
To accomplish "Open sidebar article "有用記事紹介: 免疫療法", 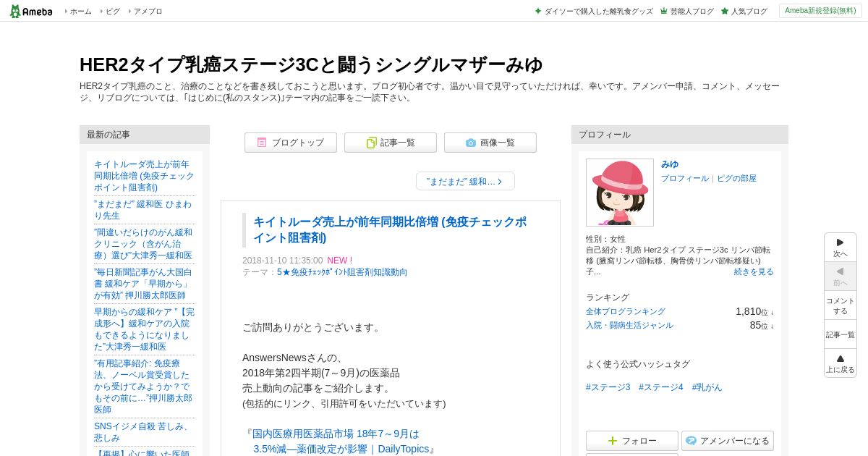I will (x=143, y=387).
